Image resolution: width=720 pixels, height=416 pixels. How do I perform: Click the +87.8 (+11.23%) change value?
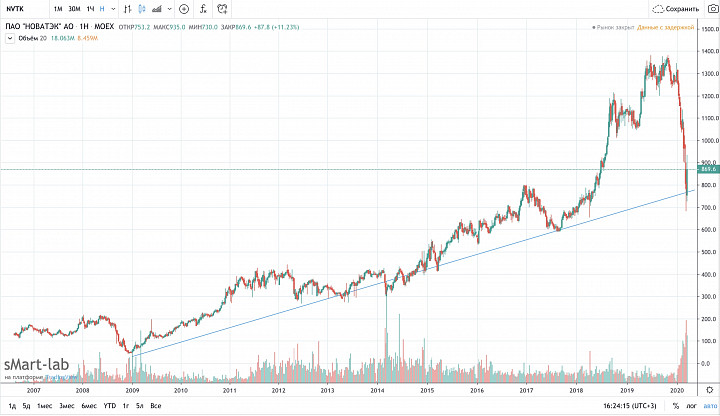[x=276, y=28]
